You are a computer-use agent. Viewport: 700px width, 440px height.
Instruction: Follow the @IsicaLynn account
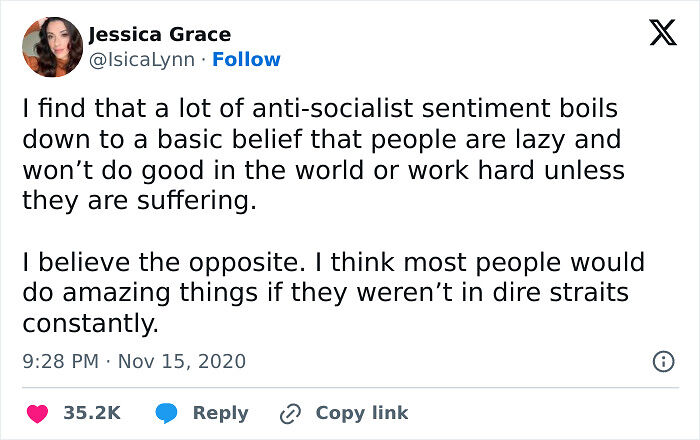pyautogui.click(x=248, y=59)
